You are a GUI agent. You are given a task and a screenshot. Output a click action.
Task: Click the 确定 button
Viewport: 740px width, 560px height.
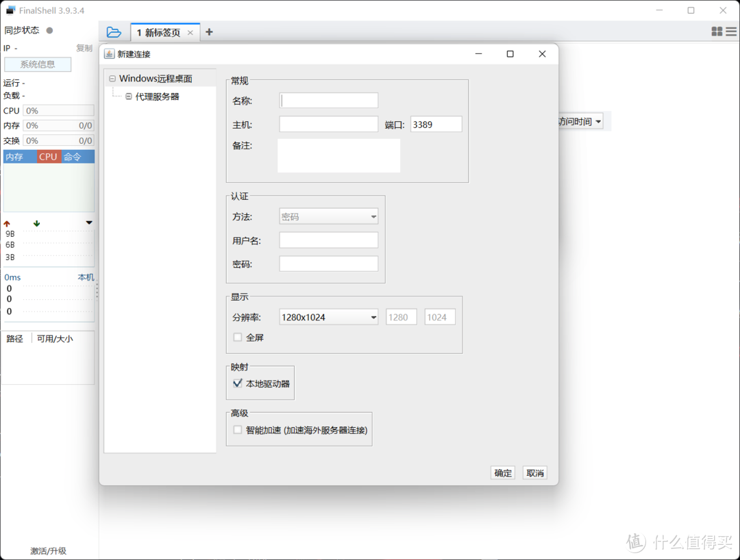[x=503, y=473]
